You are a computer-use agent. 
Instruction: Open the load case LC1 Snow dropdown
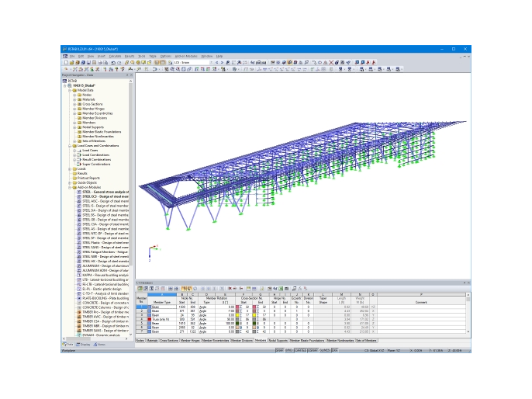point(211,62)
